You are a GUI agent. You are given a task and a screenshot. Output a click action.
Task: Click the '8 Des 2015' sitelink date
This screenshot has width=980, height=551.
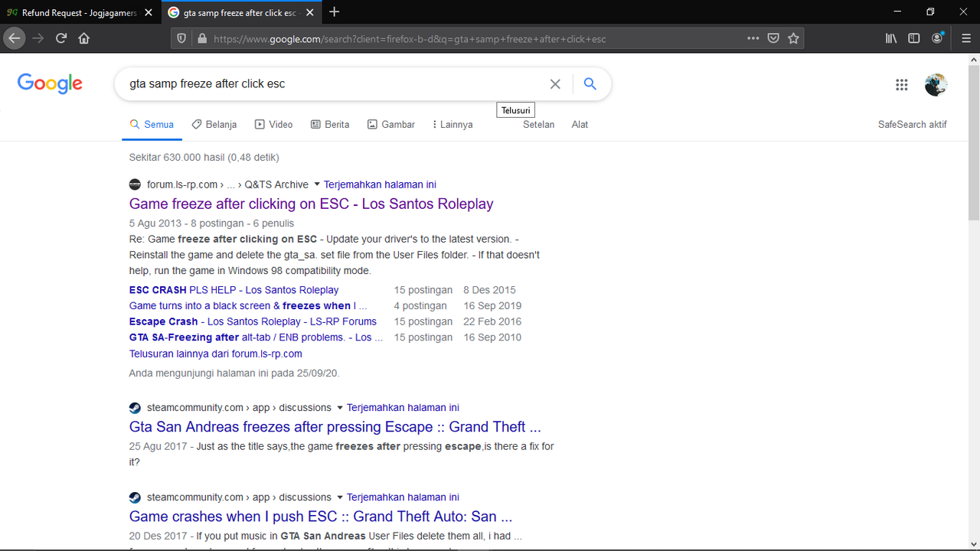pos(489,290)
